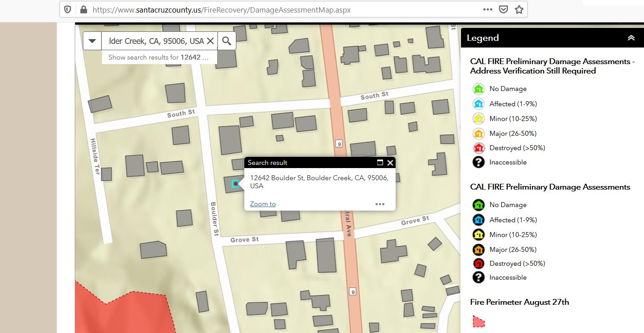Open the page actions three-dot menu
This screenshot has width=644, height=333.
pos(488,9)
